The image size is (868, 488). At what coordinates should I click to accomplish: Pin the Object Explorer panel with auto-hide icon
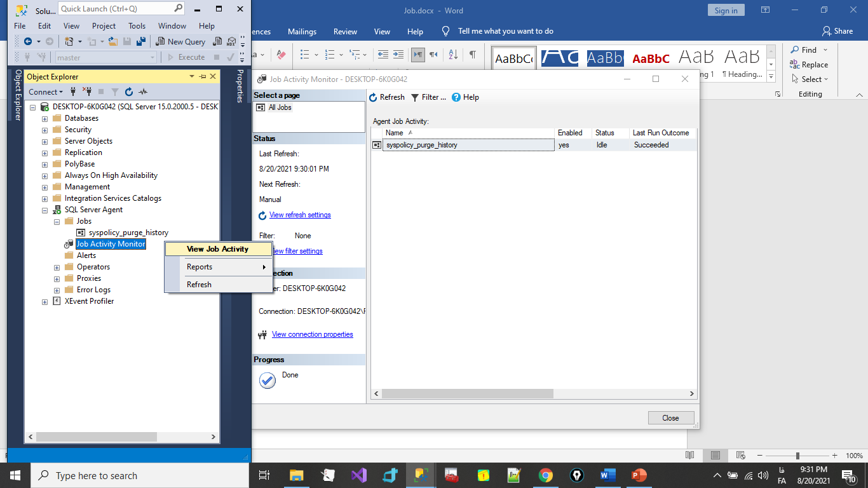click(203, 76)
